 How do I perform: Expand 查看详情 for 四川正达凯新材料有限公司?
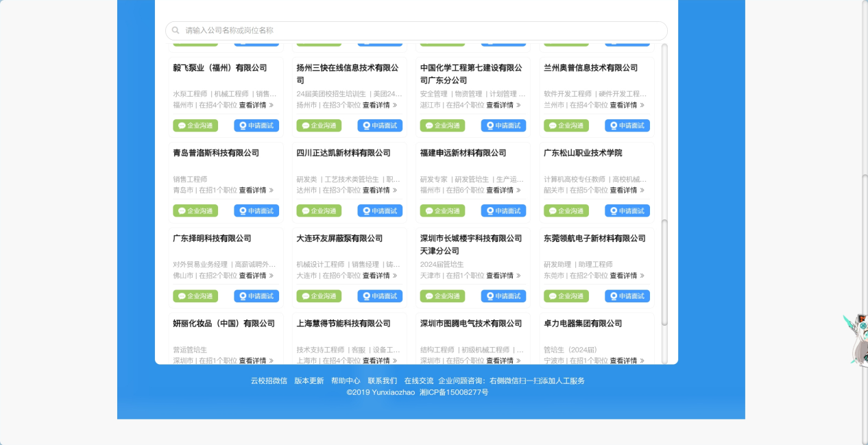click(379, 191)
